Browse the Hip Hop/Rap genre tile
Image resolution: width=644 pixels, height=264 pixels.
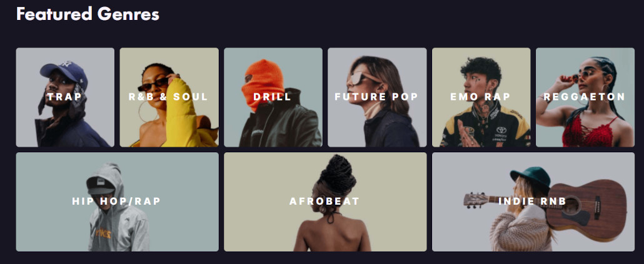pos(117,202)
